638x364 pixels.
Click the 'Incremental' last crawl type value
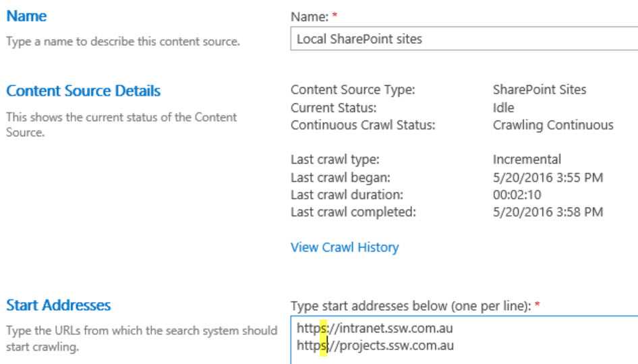[x=522, y=161]
